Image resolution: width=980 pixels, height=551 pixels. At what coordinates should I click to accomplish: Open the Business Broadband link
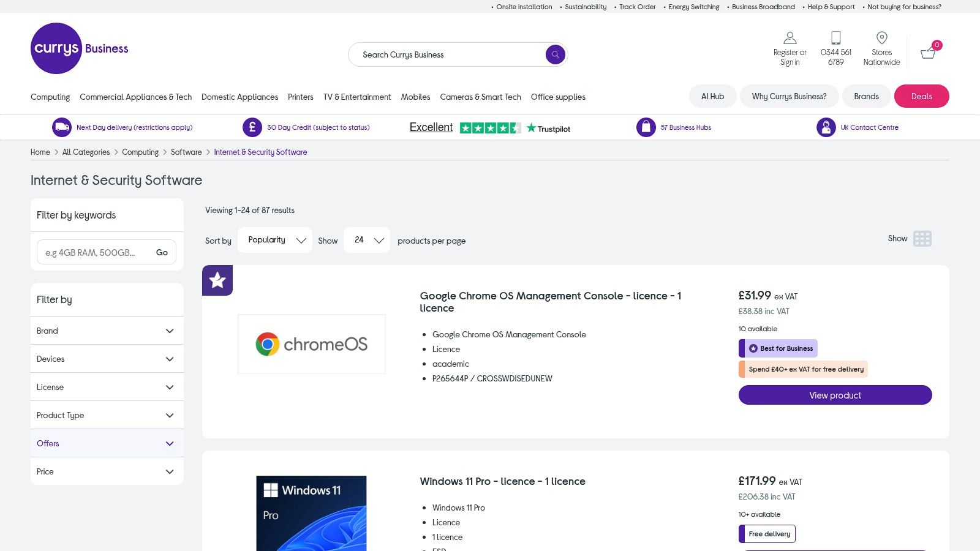click(x=763, y=7)
